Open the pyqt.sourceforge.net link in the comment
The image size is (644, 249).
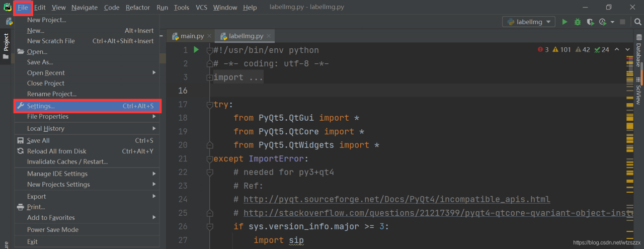[396, 199]
